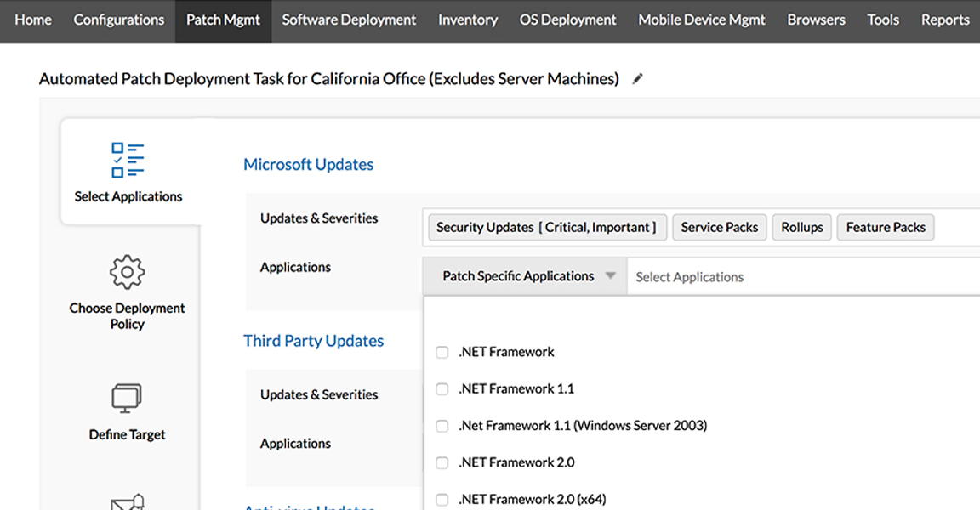The image size is (980, 510).
Task: Enable .NET Framework 2.0 checkbox
Action: 442,463
